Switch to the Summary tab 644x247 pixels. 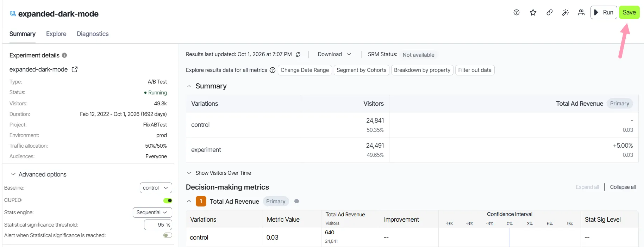[x=23, y=34]
